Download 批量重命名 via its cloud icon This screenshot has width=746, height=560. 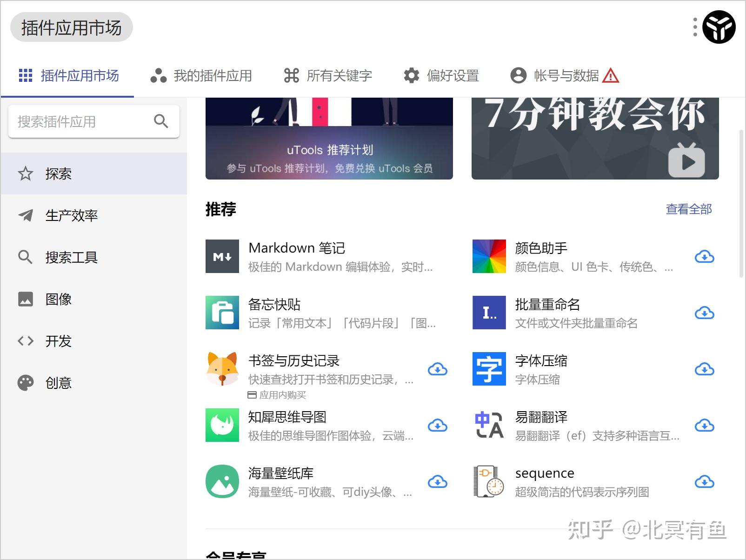(705, 313)
